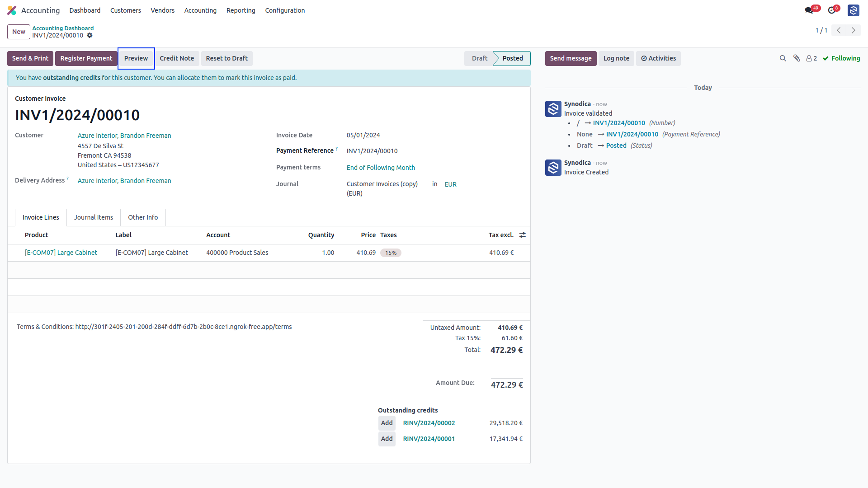This screenshot has width=868, height=488.
Task: Switch to the Journal Items tab
Action: (x=94, y=217)
